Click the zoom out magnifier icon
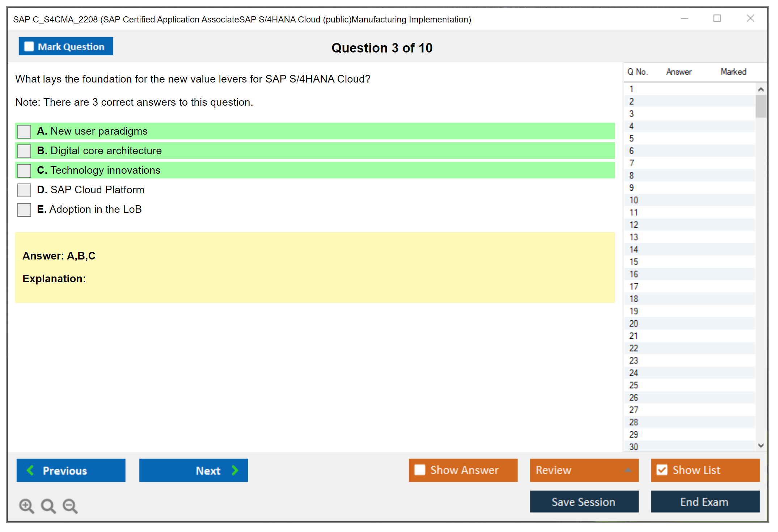 coord(70,506)
